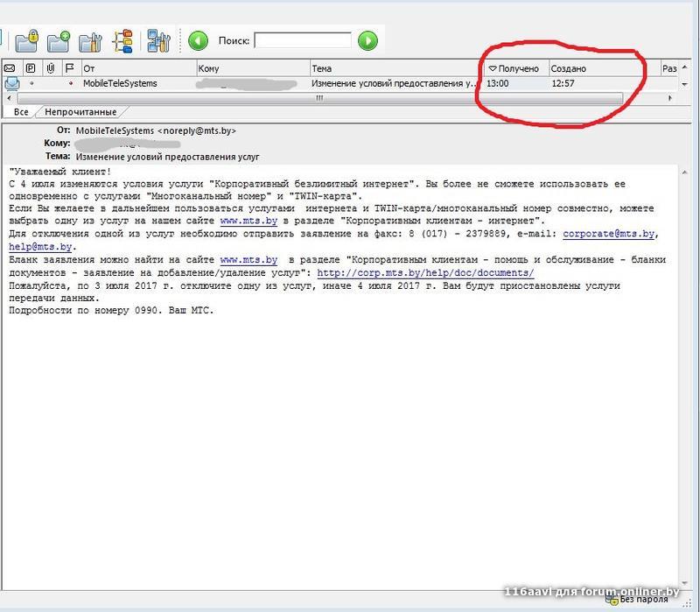700x612 pixels.
Task: Sort by the parked P column
Action: pyautogui.click(x=31, y=68)
